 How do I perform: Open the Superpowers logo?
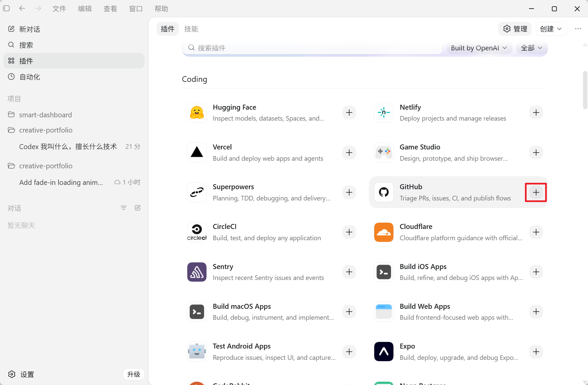point(197,192)
